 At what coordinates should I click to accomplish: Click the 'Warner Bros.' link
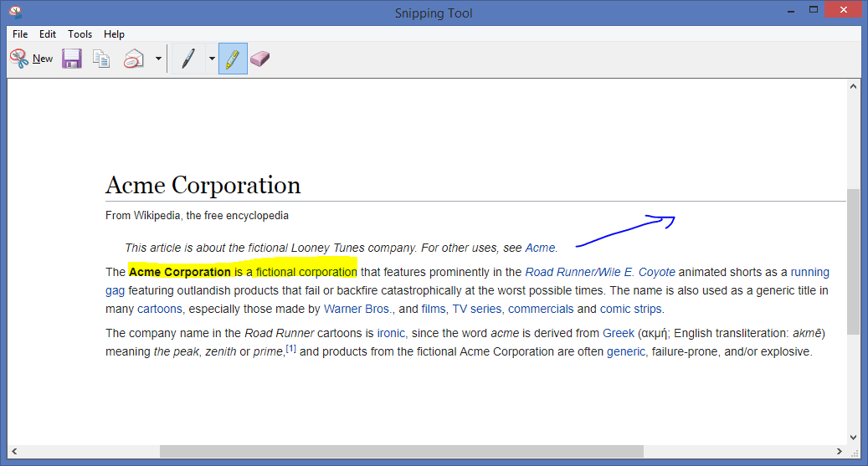coord(357,309)
